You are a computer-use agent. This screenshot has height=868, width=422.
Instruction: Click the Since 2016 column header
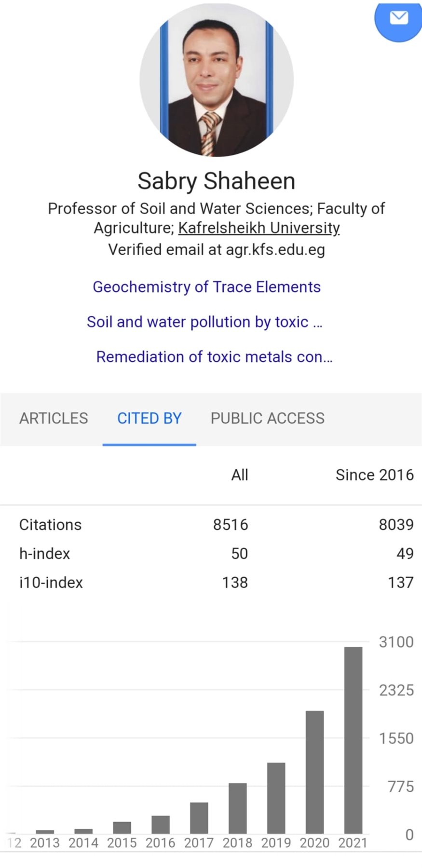click(x=374, y=475)
